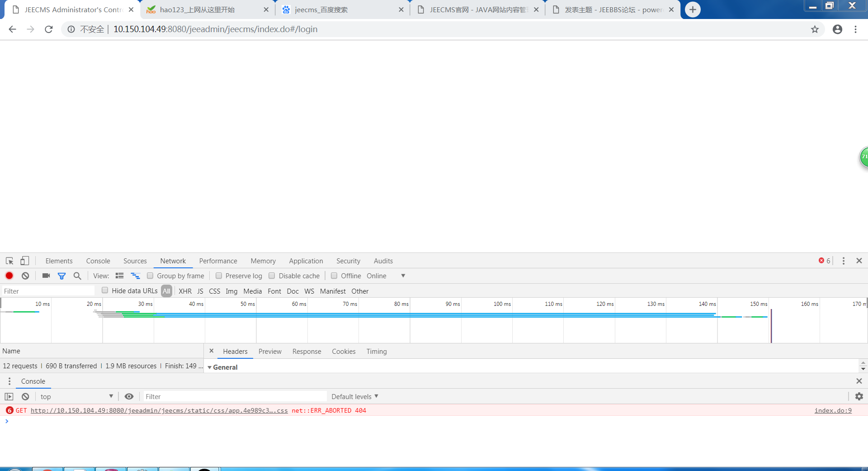View the request Timing tab
The height and width of the screenshot is (471, 868).
tap(377, 352)
